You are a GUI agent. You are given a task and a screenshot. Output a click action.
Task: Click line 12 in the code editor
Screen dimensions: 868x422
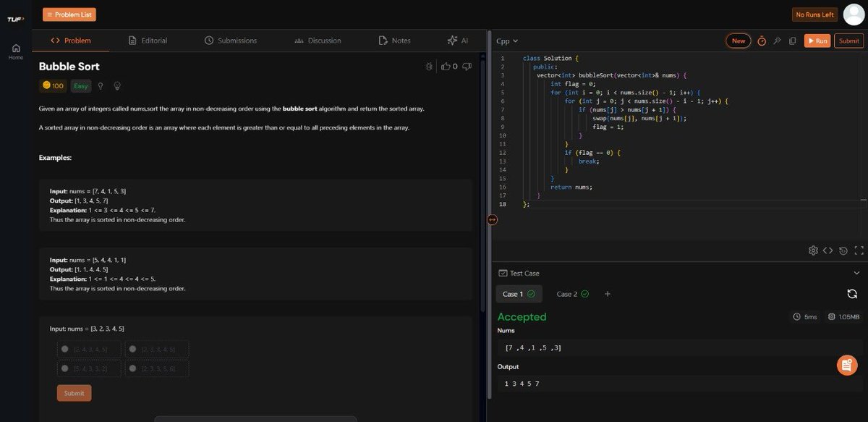592,153
